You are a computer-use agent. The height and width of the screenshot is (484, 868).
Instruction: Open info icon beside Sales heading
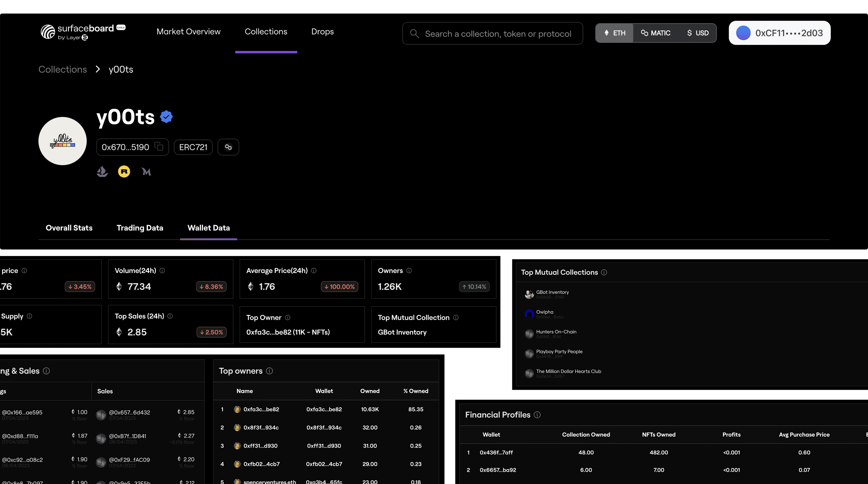pyautogui.click(x=47, y=371)
